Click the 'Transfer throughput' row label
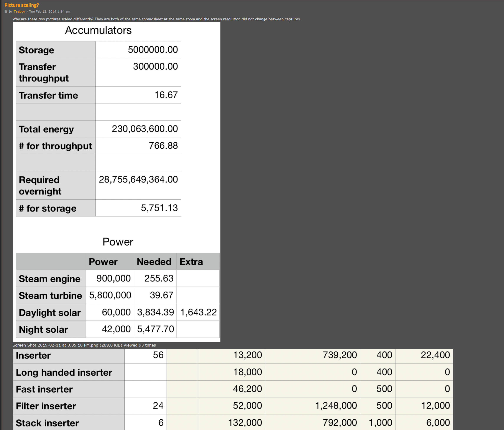The width and height of the screenshot is (504, 430). [x=44, y=72]
